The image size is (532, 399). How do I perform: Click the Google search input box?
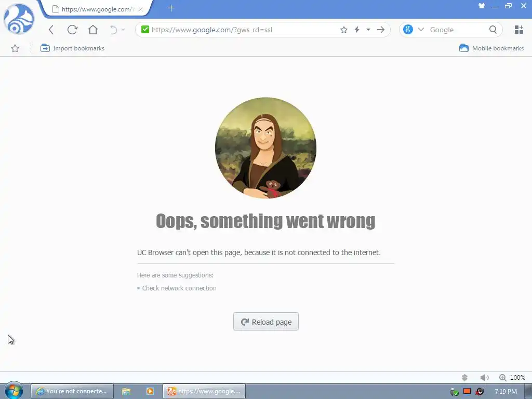[x=457, y=30]
